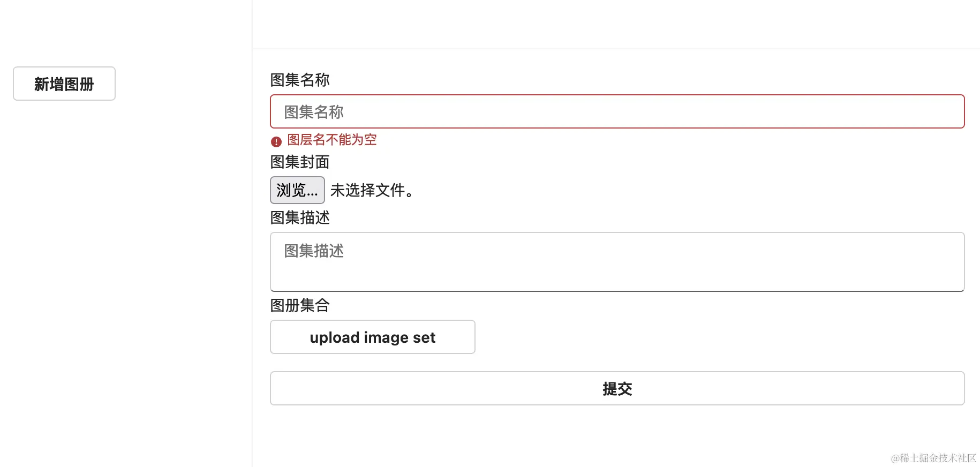This screenshot has height=467, width=980.
Task: Click the 图集描述 section label
Action: 299,218
